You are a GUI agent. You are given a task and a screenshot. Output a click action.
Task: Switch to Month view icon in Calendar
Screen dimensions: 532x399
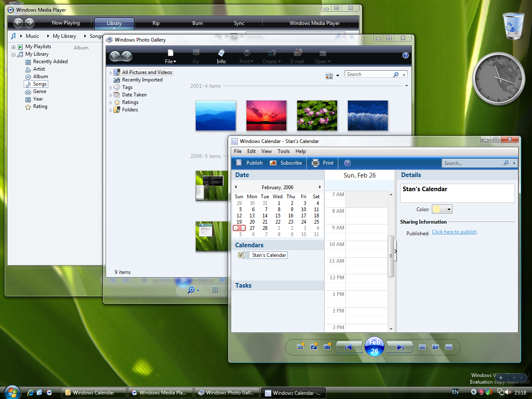[449, 347]
